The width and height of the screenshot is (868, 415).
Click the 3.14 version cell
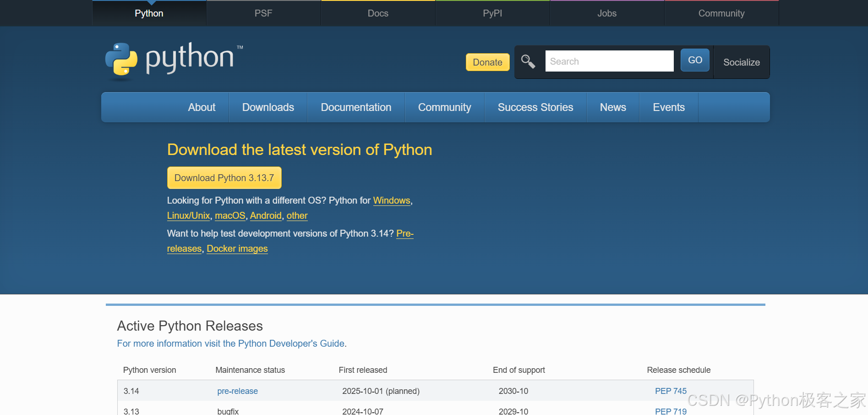click(131, 391)
